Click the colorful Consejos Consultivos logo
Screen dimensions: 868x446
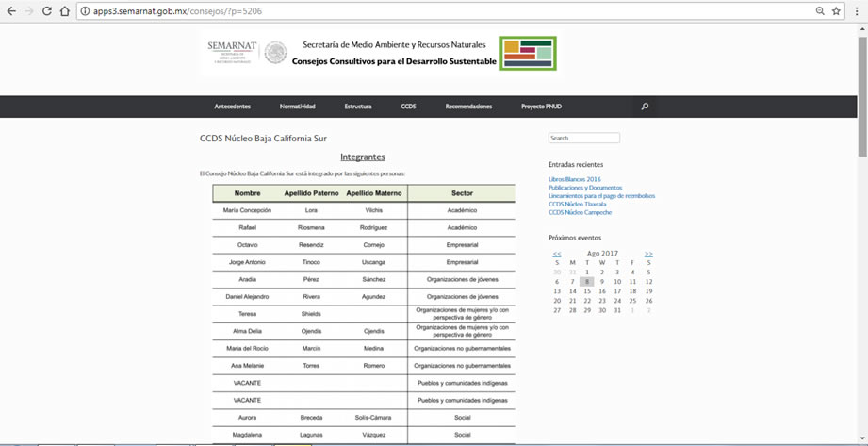pyautogui.click(x=528, y=53)
